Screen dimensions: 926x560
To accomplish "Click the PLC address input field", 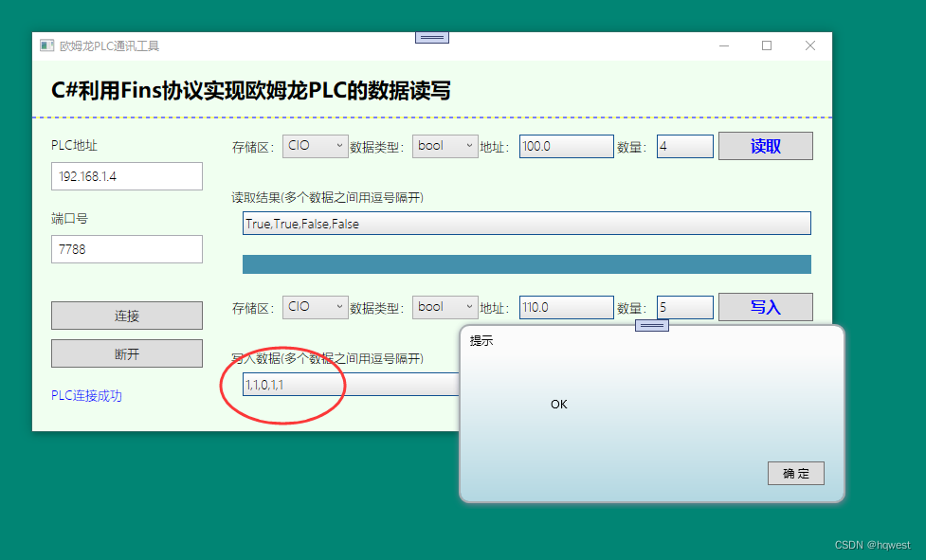I will [127, 176].
